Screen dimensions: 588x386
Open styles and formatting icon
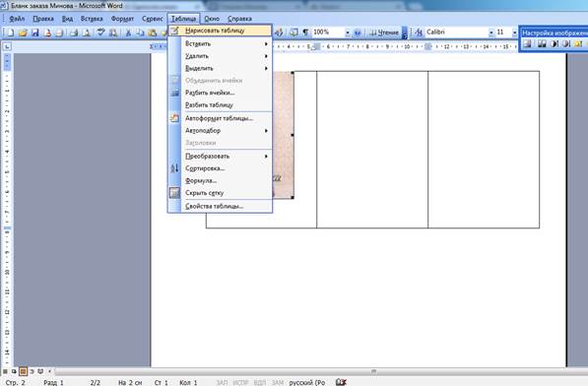pos(419,32)
